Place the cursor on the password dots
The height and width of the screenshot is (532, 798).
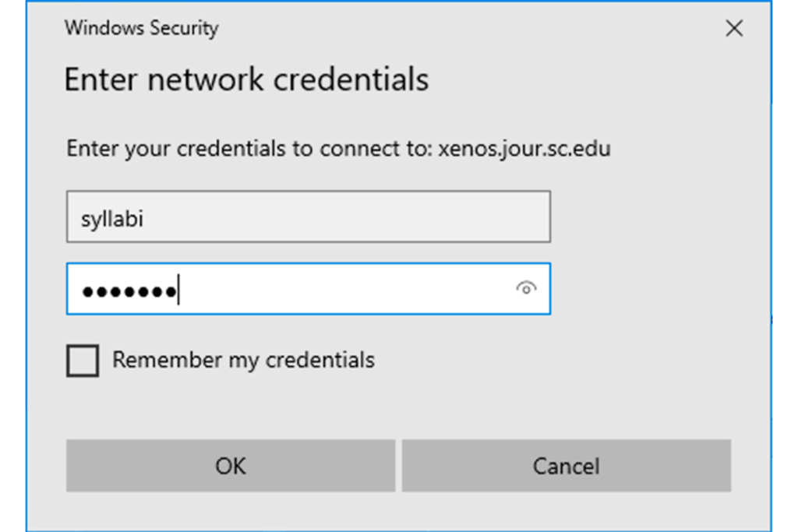(129, 291)
